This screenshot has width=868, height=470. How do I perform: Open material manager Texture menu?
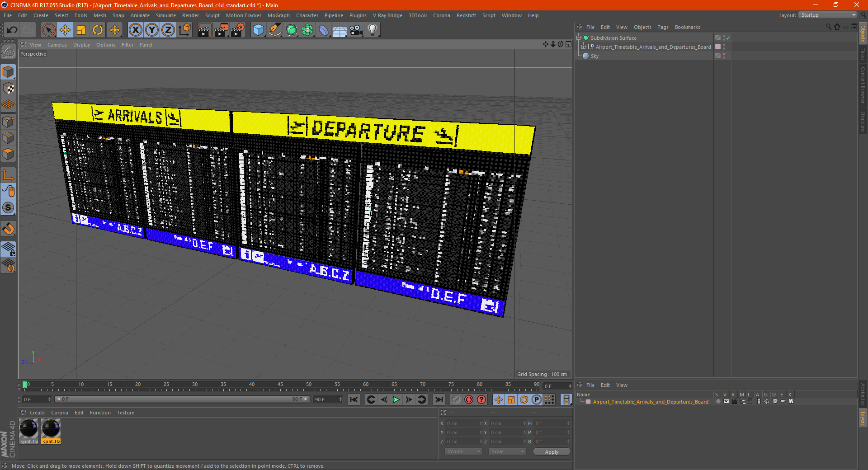click(x=125, y=413)
